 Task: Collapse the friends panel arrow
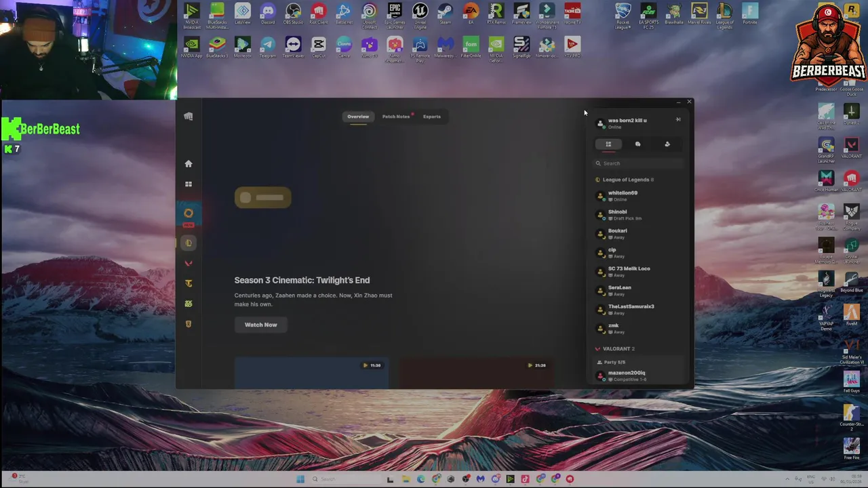(x=678, y=120)
